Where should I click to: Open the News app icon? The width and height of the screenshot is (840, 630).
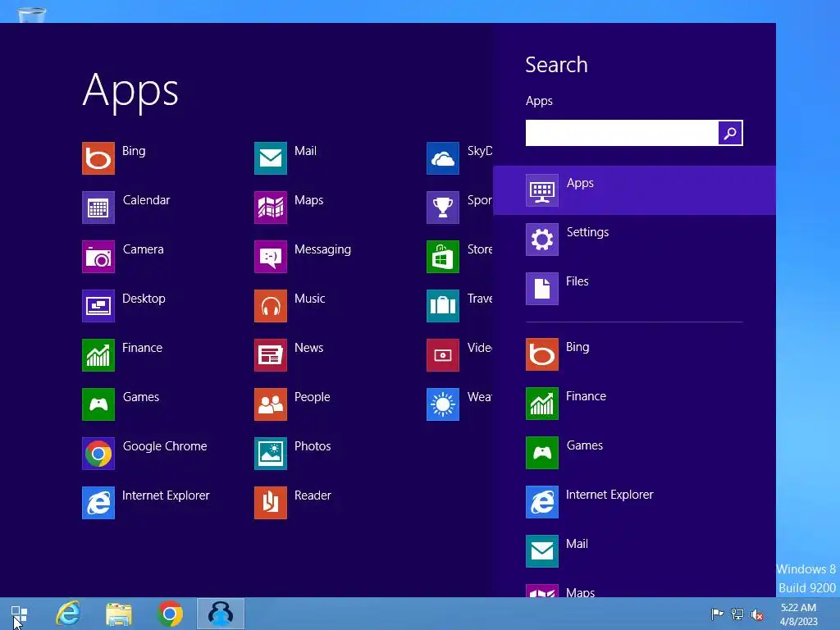[271, 355]
